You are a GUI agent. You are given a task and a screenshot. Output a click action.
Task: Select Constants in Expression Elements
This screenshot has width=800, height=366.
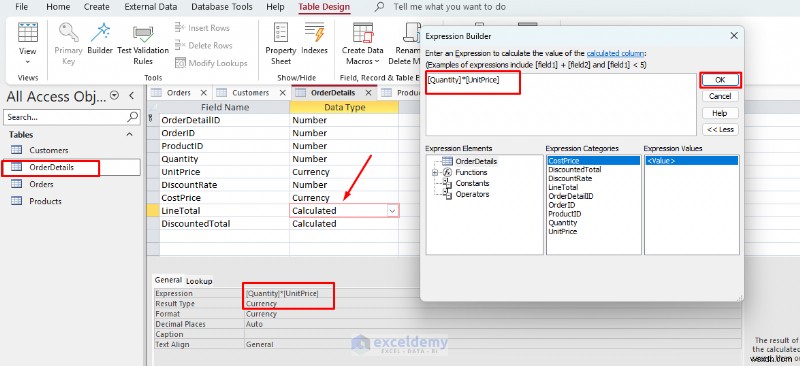[x=472, y=183]
